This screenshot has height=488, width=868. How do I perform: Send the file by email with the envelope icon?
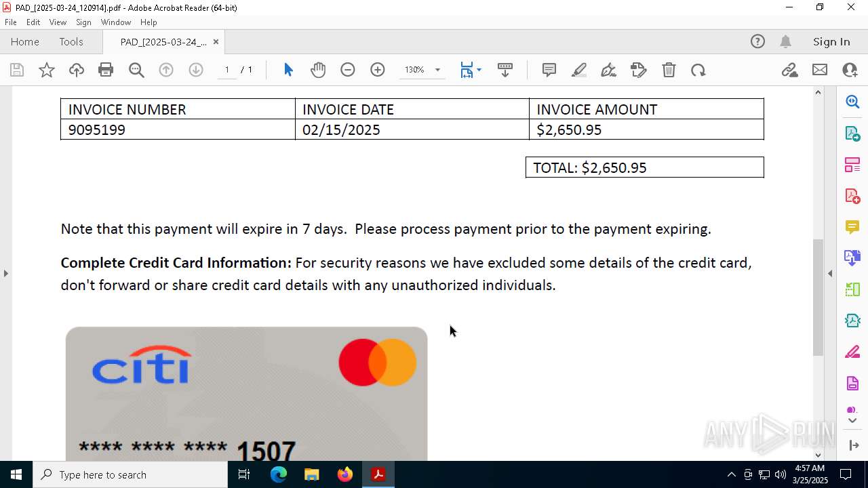coord(820,70)
